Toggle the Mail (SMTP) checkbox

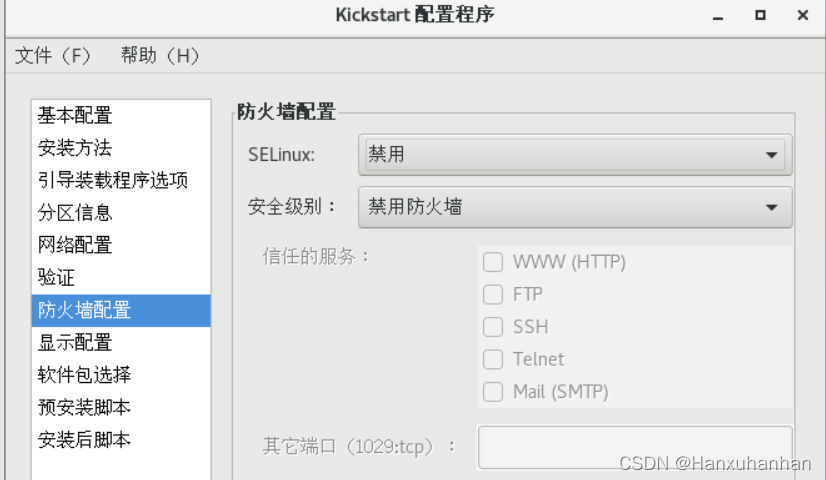click(x=493, y=391)
